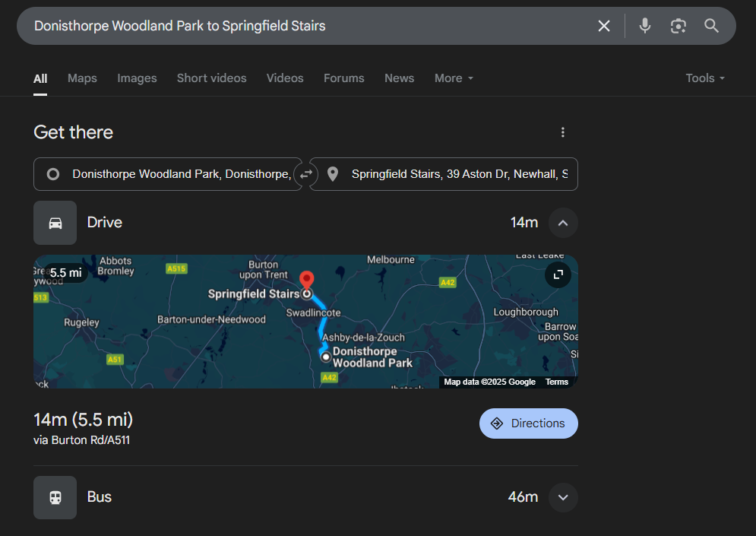Open the Videos tab
The image size is (756, 536).
point(285,78)
